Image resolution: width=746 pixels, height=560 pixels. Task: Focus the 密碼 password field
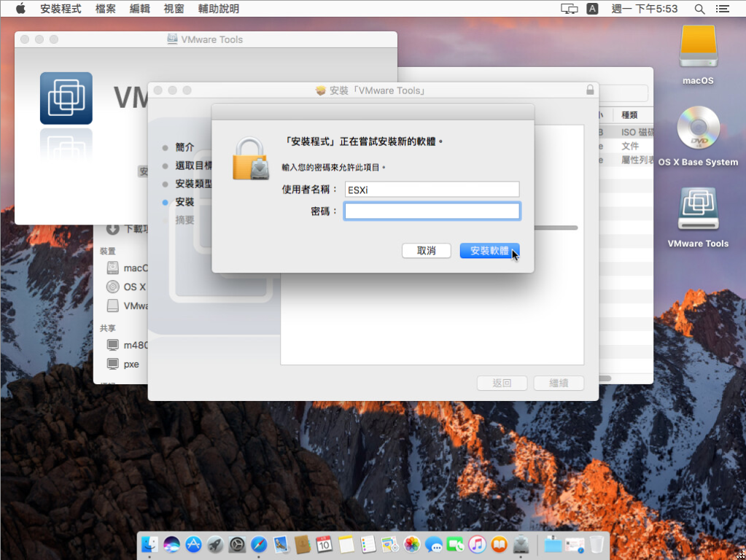[x=432, y=211]
